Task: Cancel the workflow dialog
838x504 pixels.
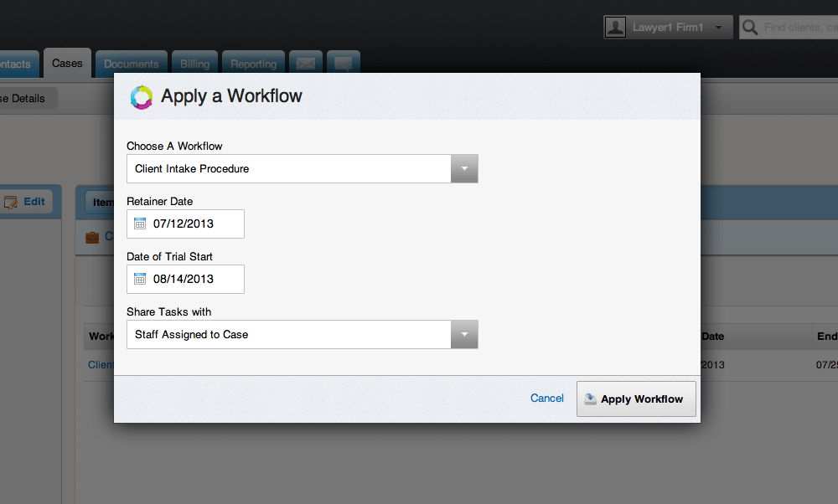Action: pos(546,399)
